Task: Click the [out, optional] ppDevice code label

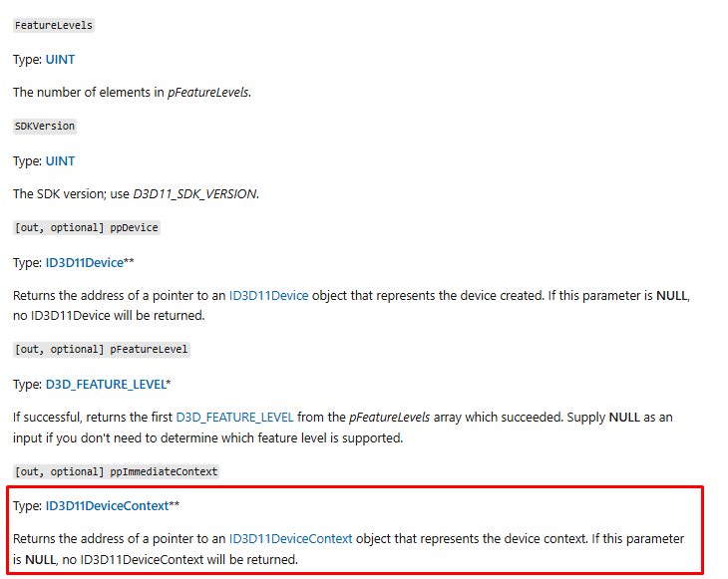Action: point(87,228)
